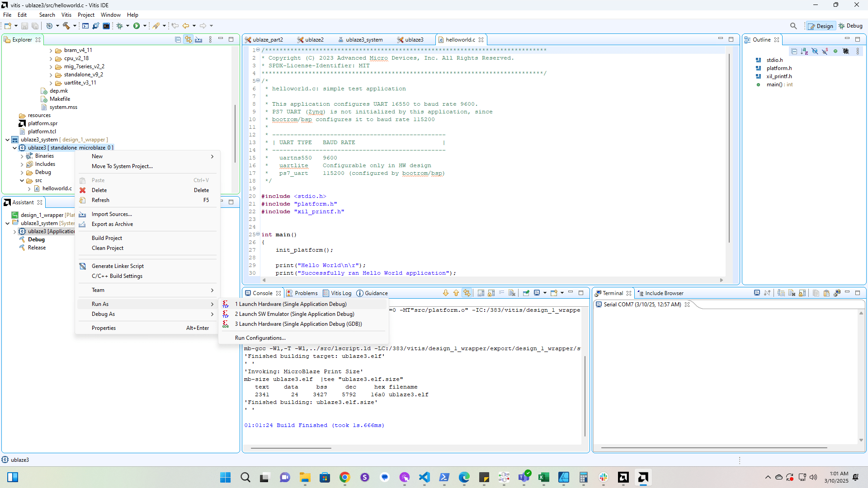Click the Collapse All icon in Explorer

point(178,40)
